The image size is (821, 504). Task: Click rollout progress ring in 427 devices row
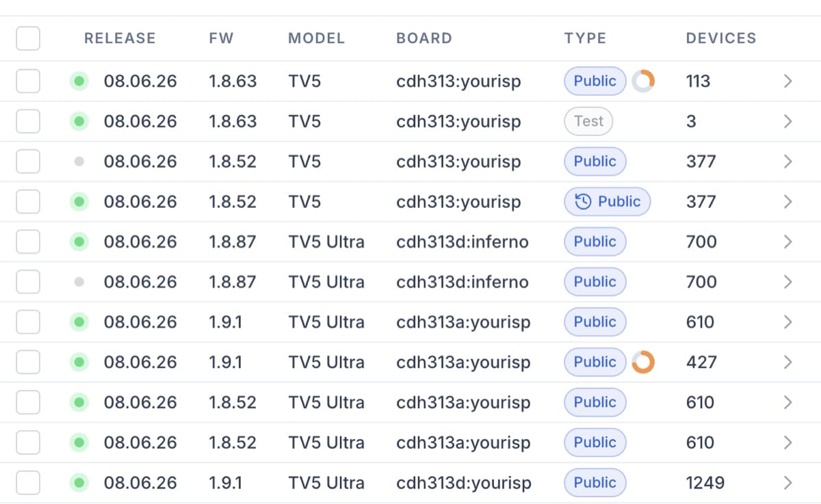tap(643, 362)
